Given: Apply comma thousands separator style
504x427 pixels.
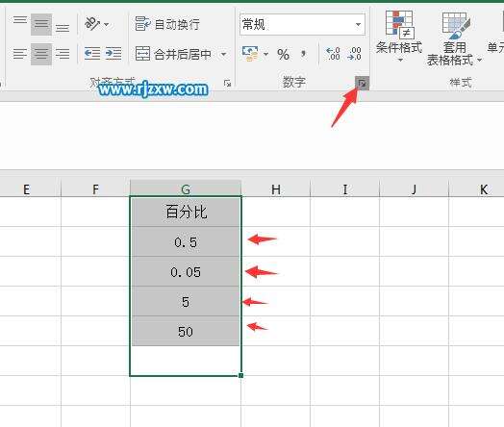Looking at the screenshot, I should [x=303, y=54].
